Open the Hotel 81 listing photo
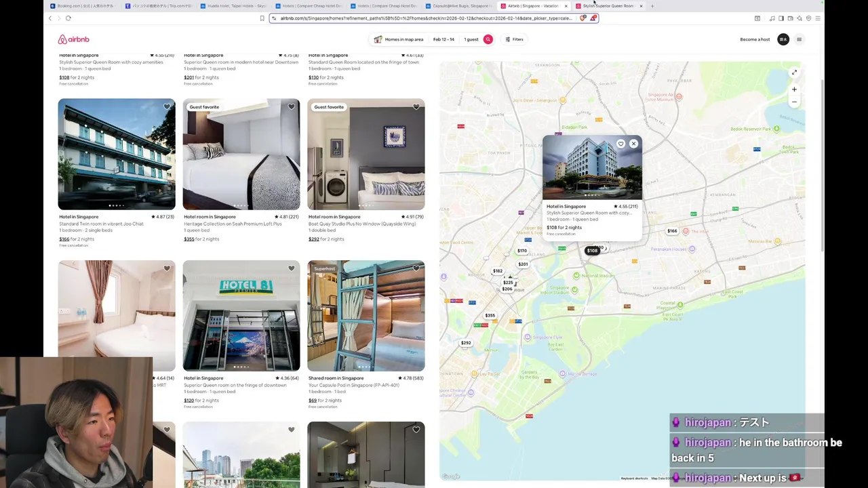This screenshot has width=868, height=488. 241,316
